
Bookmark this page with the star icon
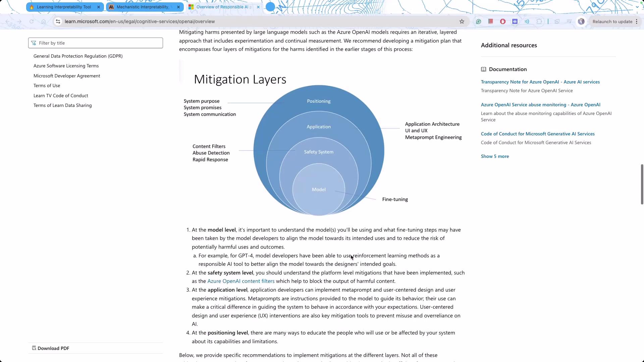click(x=462, y=21)
